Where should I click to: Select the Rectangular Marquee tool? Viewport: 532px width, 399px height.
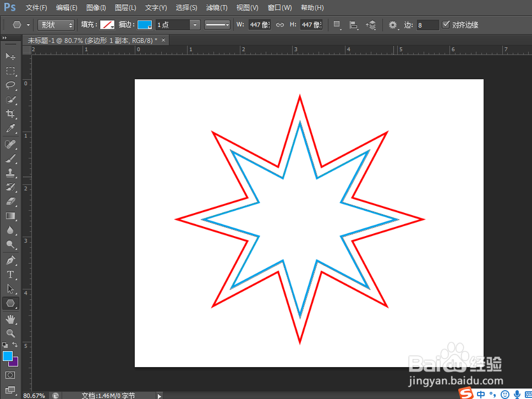[10, 70]
